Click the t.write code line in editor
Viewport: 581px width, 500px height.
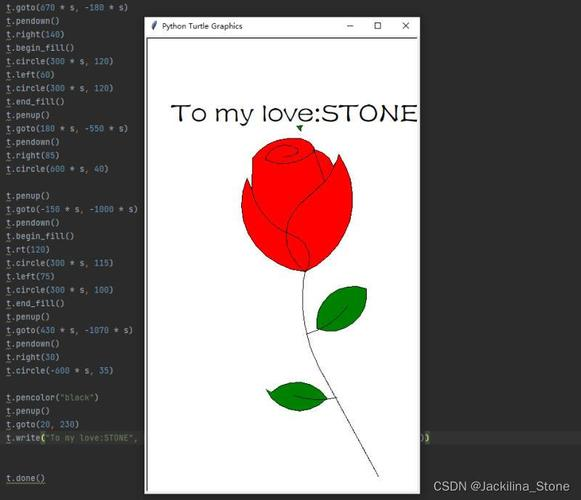[x=72, y=438]
